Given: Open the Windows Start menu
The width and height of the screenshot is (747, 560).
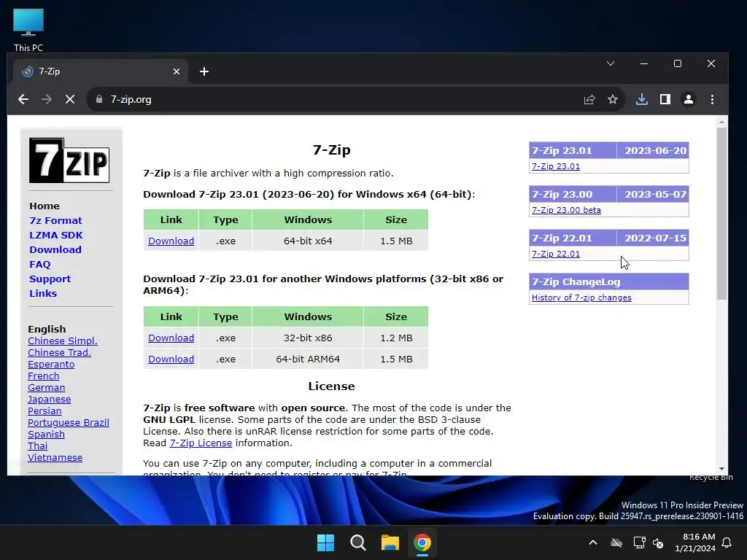Looking at the screenshot, I should click(x=326, y=542).
